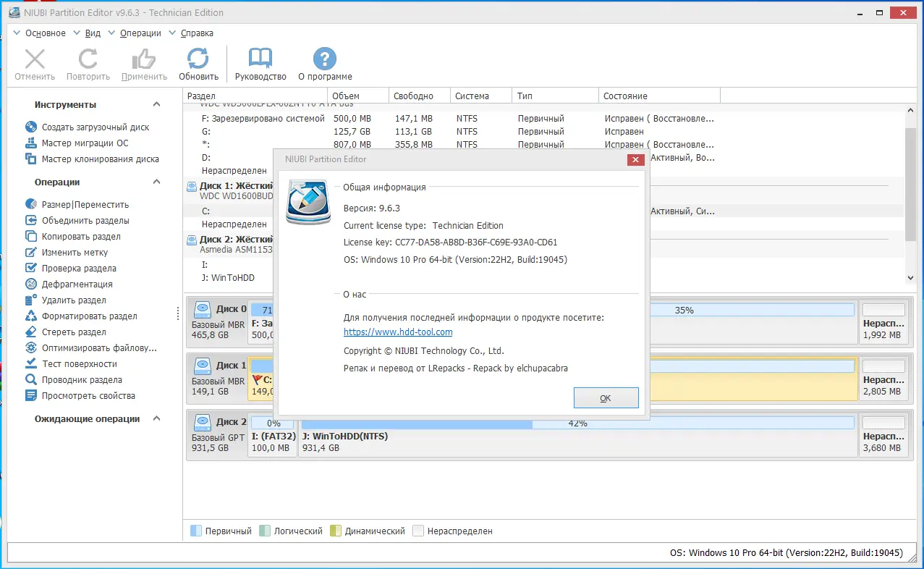Choose Объединить разделы operation
924x569 pixels.
[x=77, y=220]
